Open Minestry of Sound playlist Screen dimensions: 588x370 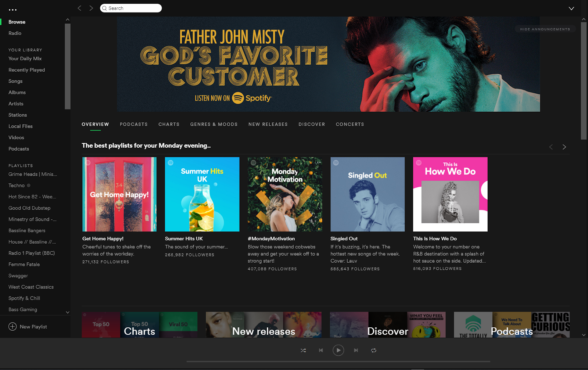pos(32,219)
